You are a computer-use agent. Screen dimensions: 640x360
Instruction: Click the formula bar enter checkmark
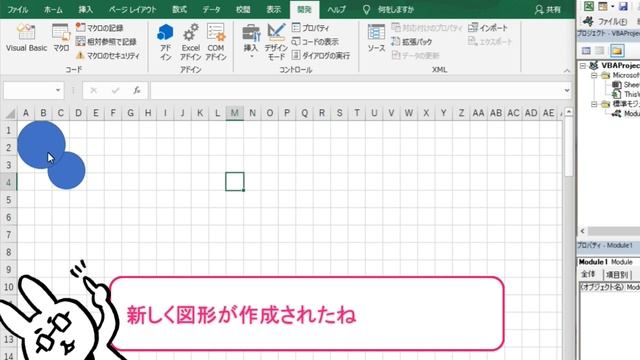[x=116, y=90]
